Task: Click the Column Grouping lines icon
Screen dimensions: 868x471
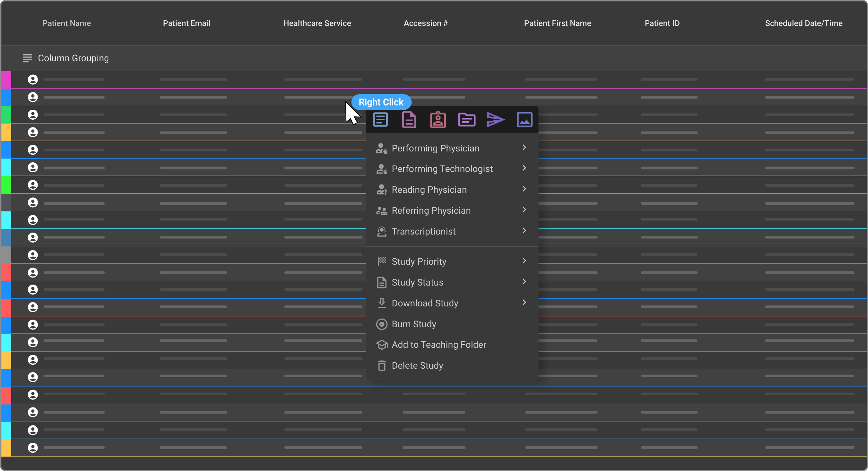Action: coord(27,58)
